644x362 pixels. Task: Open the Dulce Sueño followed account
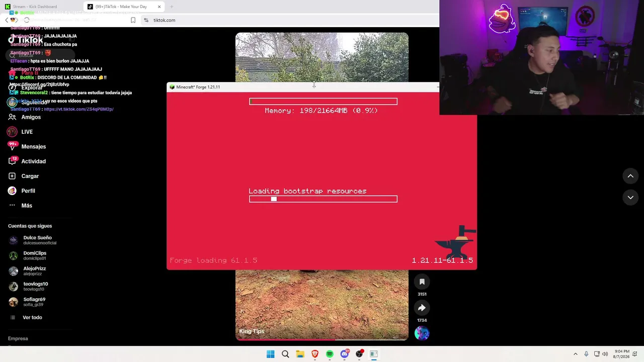[32, 240]
